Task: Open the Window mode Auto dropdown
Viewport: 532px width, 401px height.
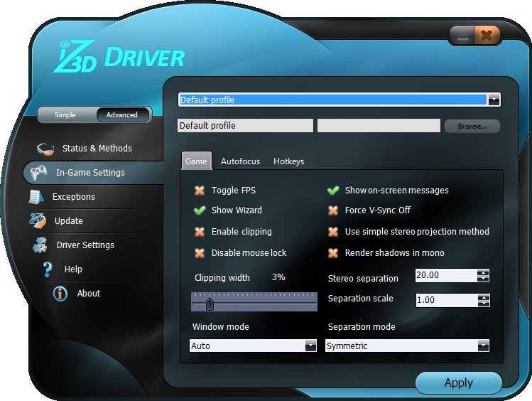Action: [310, 346]
